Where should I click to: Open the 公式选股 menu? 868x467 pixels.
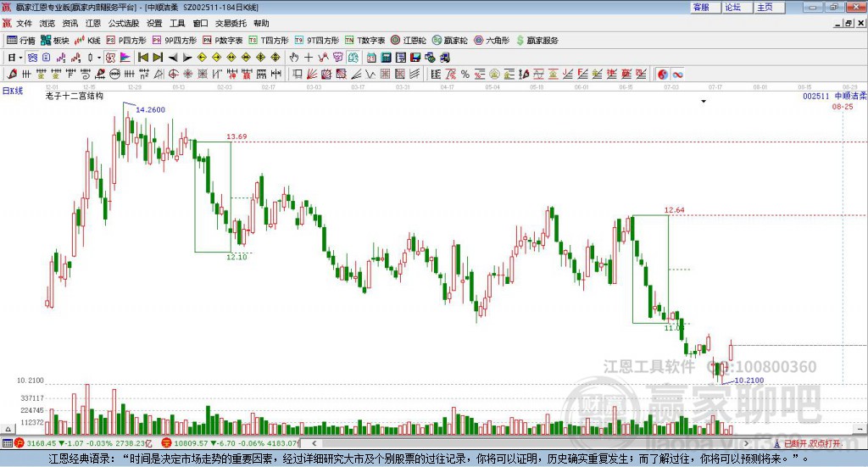(124, 23)
